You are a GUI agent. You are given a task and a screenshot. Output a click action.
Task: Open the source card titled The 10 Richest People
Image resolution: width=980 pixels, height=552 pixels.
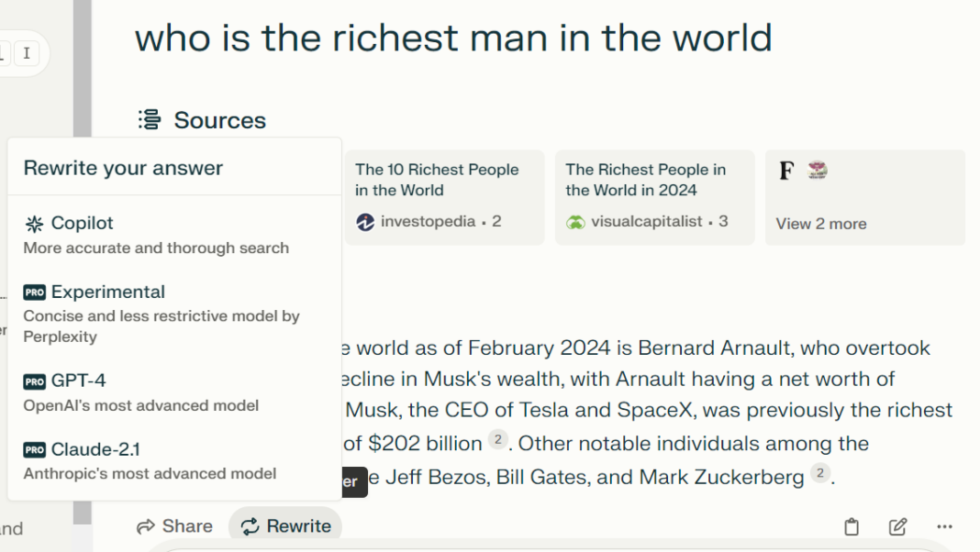(x=444, y=197)
